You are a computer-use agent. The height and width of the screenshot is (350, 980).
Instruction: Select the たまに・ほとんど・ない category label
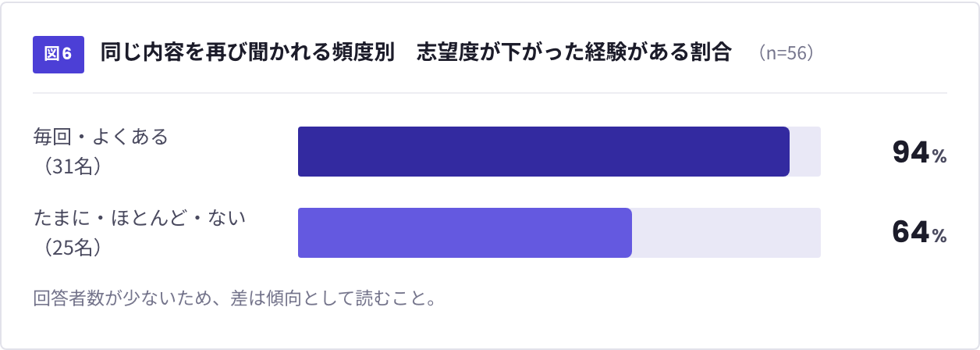140,218
